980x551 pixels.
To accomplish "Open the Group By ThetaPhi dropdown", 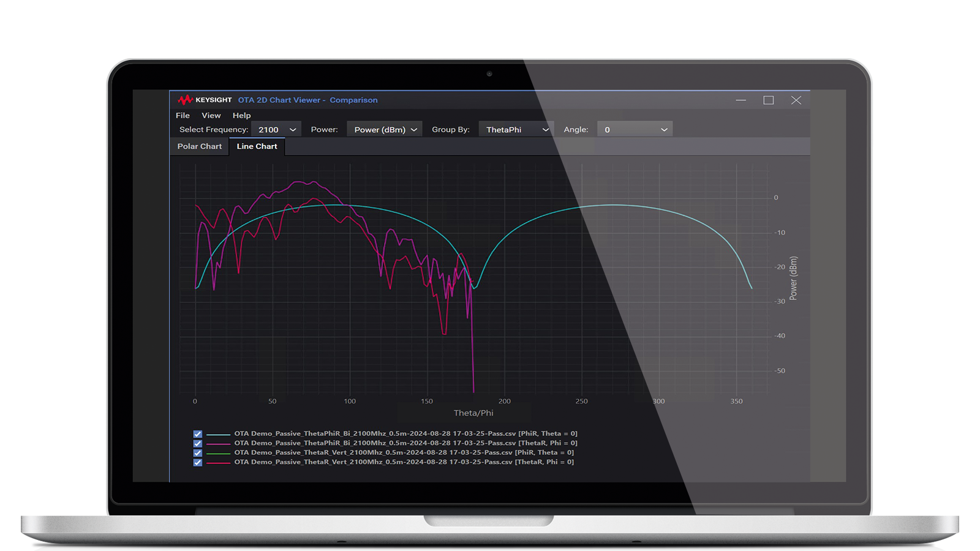I will pos(516,129).
